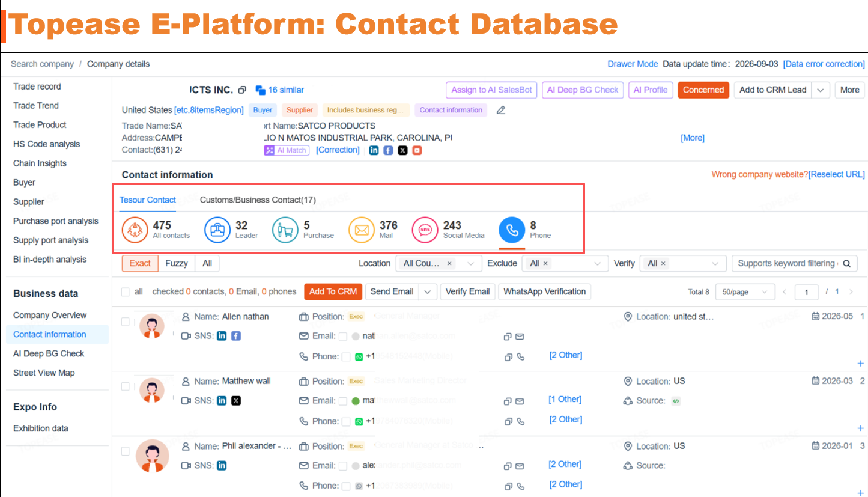Image resolution: width=868 pixels, height=497 pixels.
Task: Open the X icon in company header
Action: pyautogui.click(x=402, y=150)
